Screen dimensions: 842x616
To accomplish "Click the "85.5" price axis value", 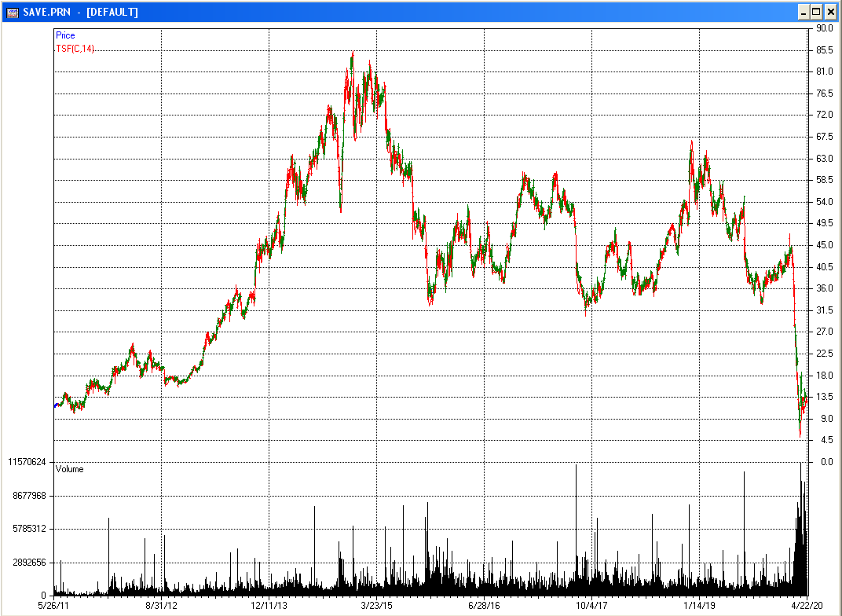I will [x=824, y=50].
